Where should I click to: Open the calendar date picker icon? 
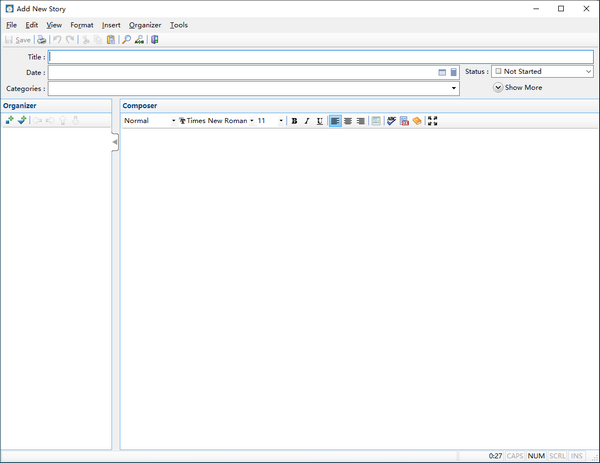click(x=442, y=72)
